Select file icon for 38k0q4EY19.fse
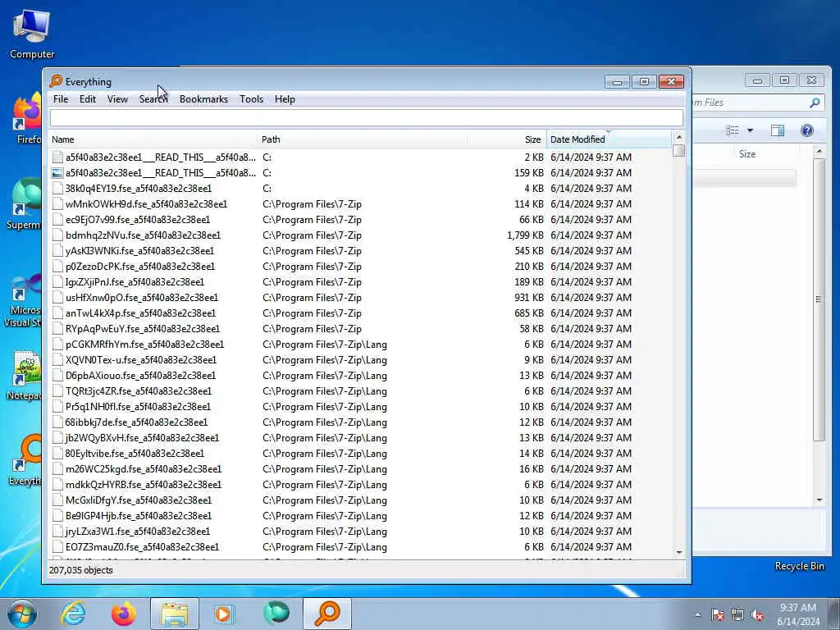The width and height of the screenshot is (840, 630). point(57,188)
